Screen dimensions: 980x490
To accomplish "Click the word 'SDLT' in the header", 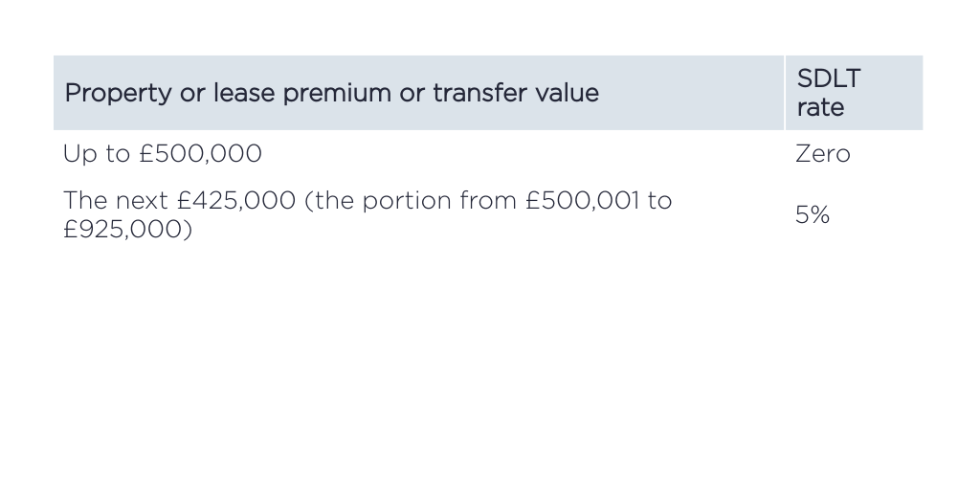I will click(829, 78).
